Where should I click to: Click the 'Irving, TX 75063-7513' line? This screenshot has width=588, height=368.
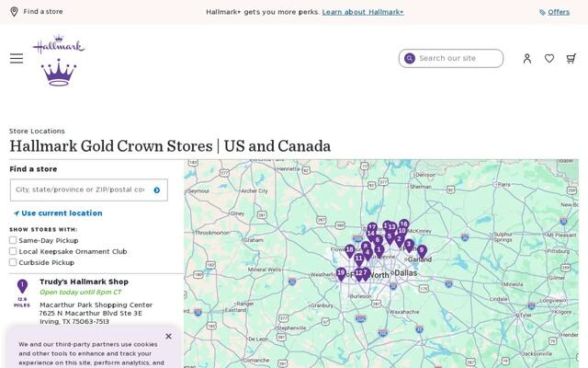74,321
